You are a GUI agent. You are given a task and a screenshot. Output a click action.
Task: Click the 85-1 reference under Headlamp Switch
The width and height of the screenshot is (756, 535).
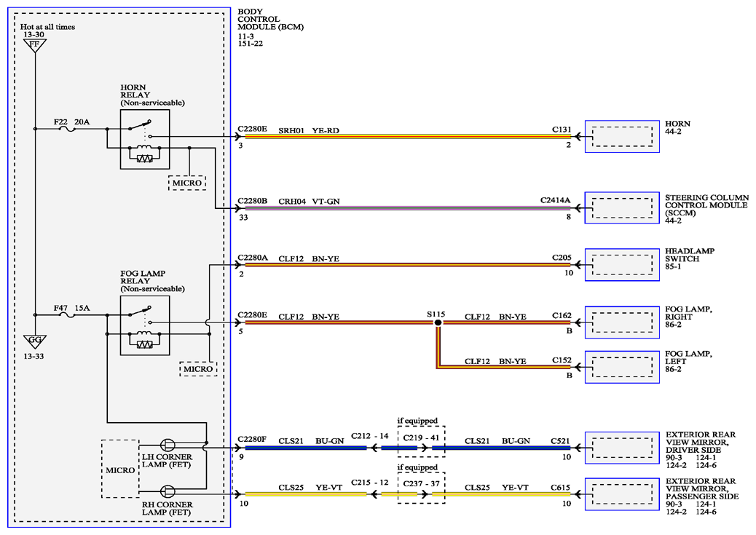[673, 266]
